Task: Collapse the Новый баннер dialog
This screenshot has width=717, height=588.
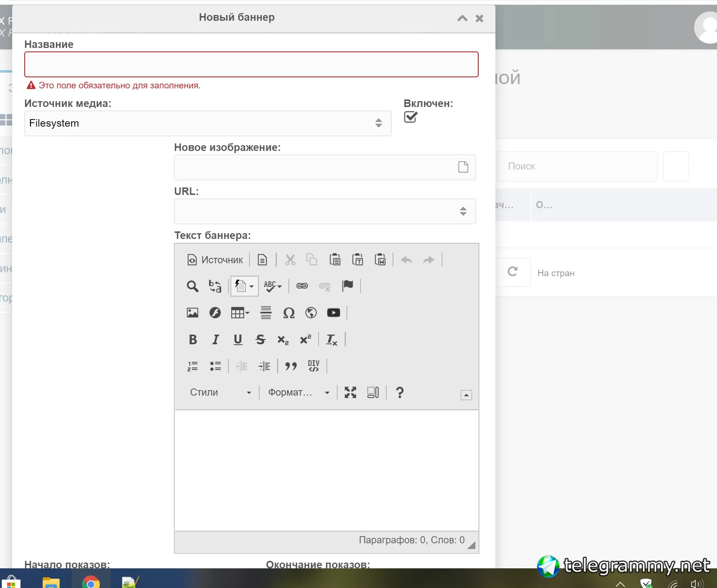Action: (x=462, y=18)
